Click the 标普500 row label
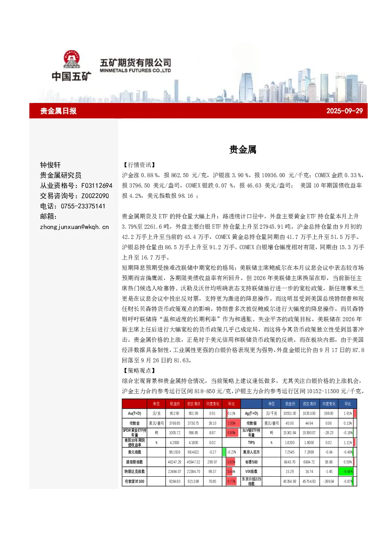Screen dimensions: 392x555 pyautogui.click(x=251, y=462)
